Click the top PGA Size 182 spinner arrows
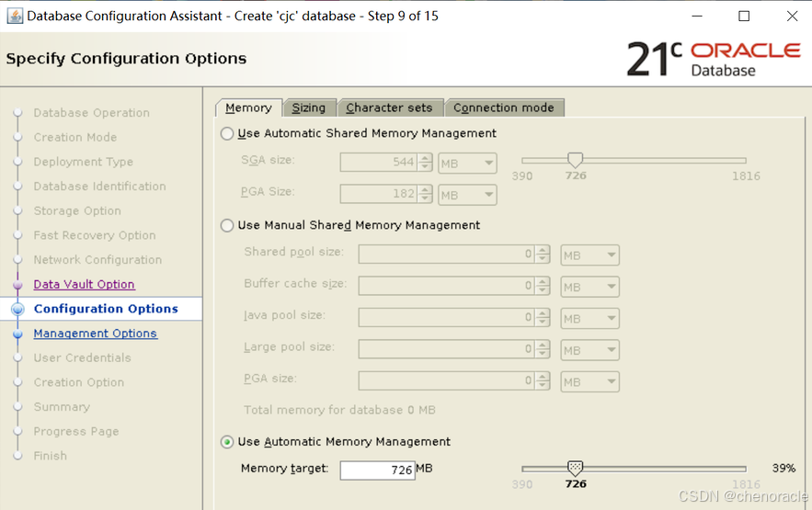812x510 pixels. [425, 194]
